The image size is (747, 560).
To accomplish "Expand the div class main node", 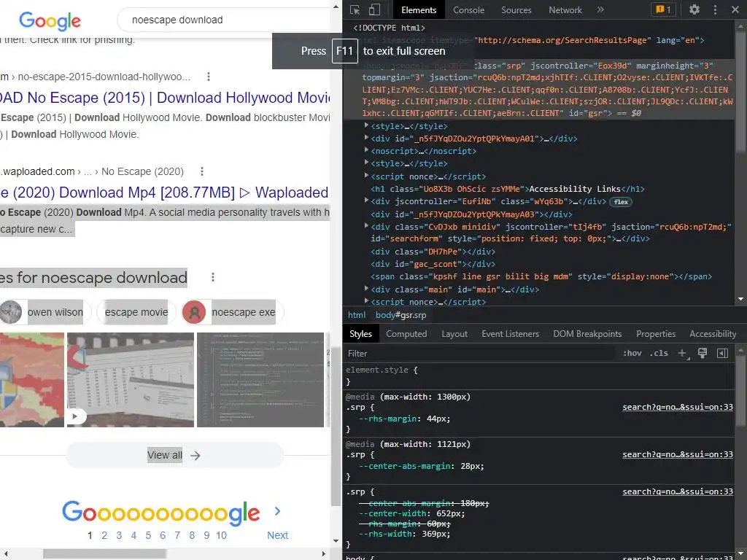I will (x=366, y=289).
